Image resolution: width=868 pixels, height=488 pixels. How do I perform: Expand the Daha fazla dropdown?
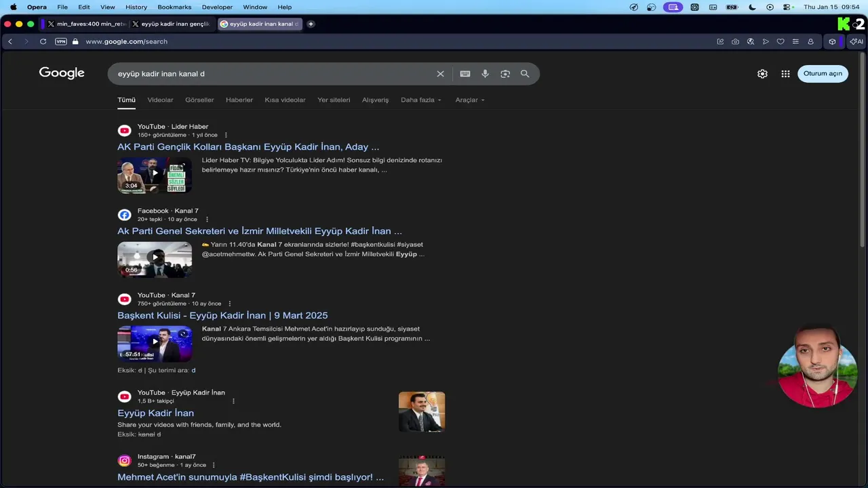pos(421,100)
